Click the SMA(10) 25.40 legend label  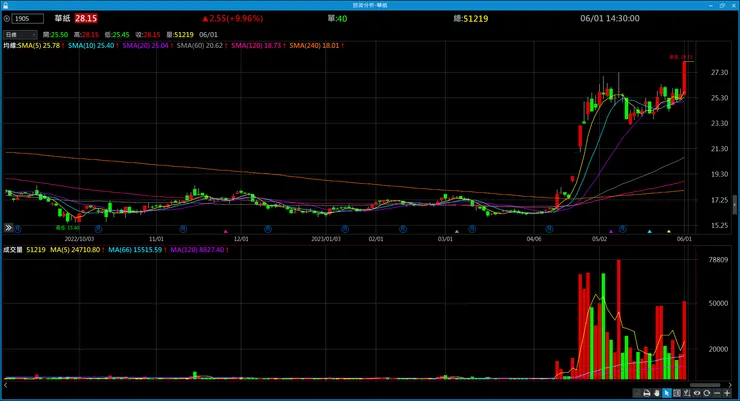(x=91, y=46)
